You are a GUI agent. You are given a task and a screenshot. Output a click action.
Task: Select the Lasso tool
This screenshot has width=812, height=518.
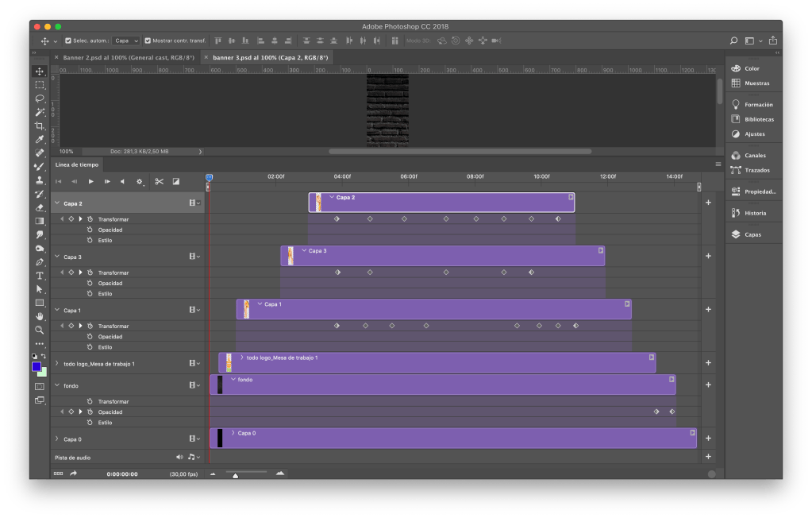coord(40,99)
